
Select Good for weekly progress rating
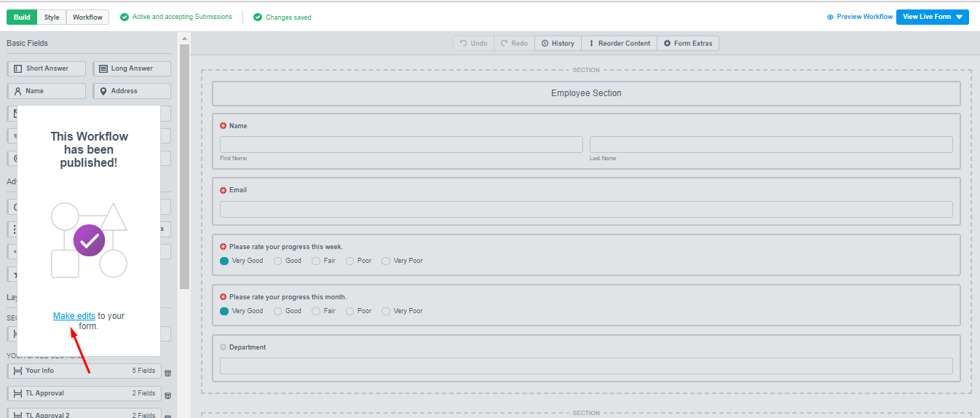278,261
